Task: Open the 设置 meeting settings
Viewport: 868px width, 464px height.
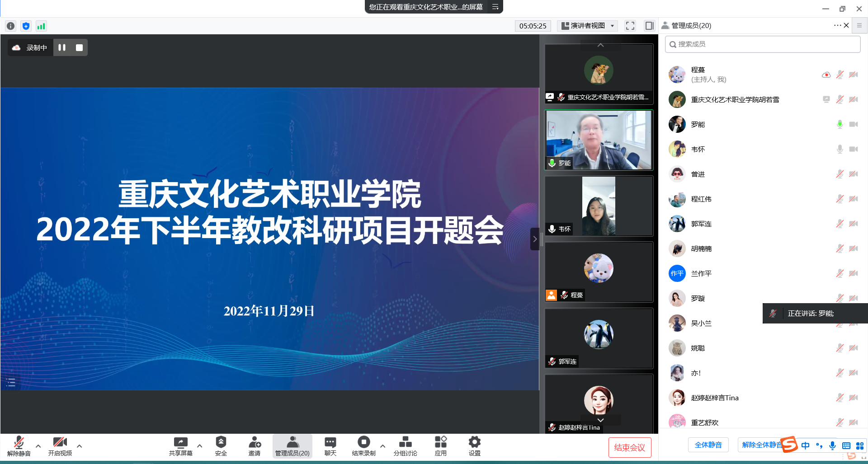Action: tap(474, 445)
